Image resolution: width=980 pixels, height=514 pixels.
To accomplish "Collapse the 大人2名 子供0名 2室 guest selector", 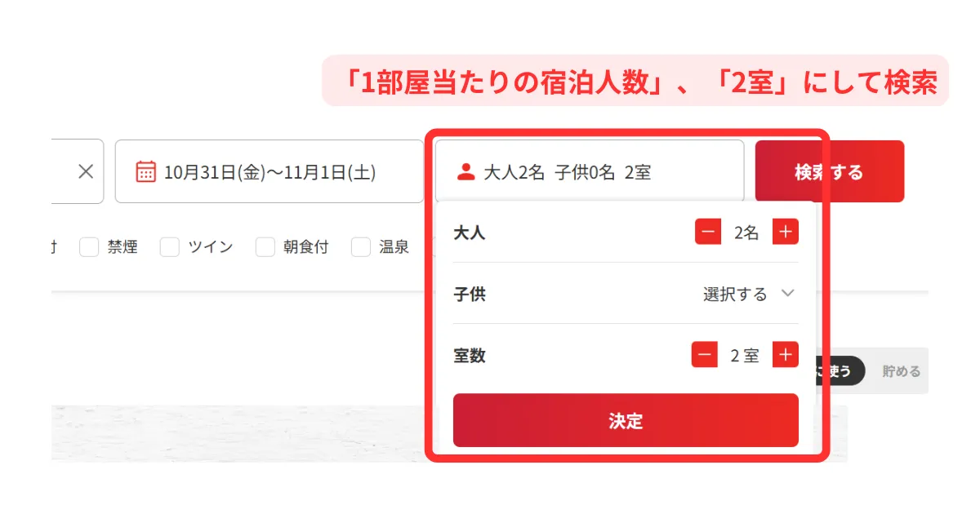I will [x=589, y=172].
